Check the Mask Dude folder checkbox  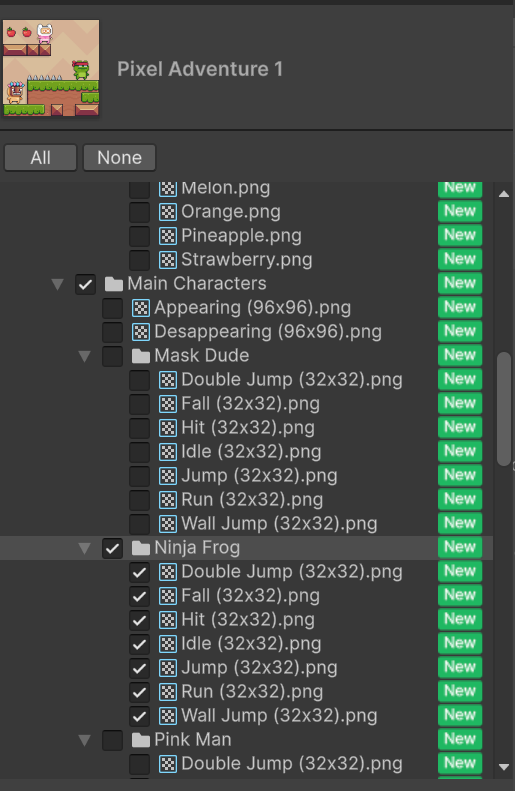click(112, 356)
